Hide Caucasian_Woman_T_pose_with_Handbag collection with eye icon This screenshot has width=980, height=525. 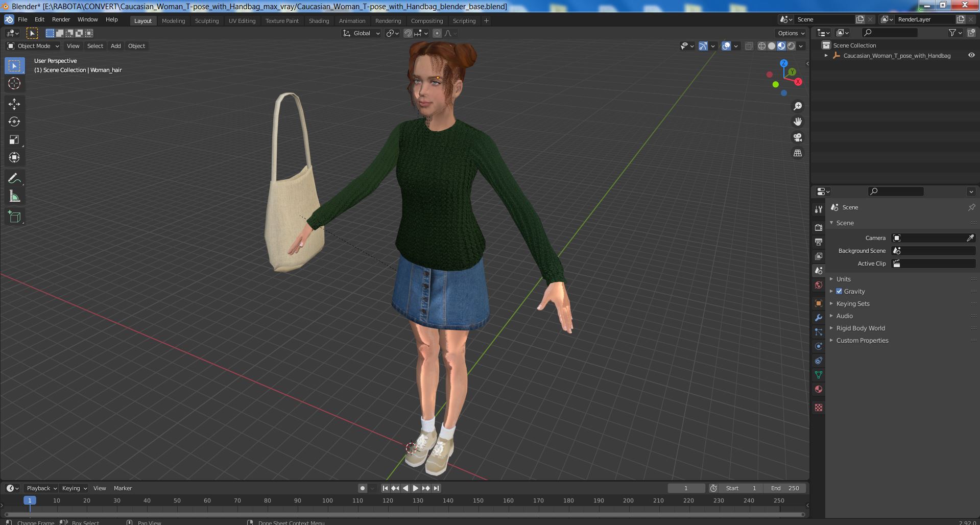[971, 55]
